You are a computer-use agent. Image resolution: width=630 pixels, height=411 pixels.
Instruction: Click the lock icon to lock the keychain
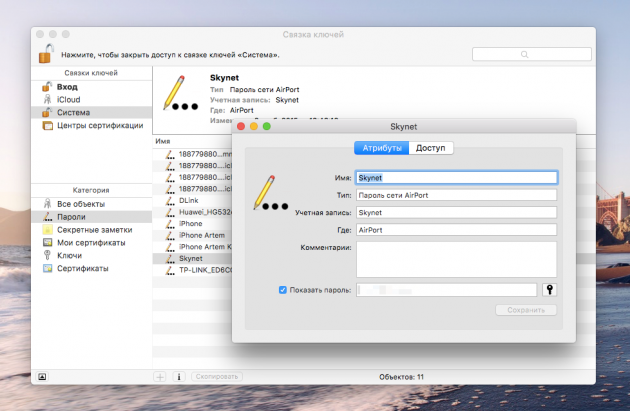click(46, 54)
